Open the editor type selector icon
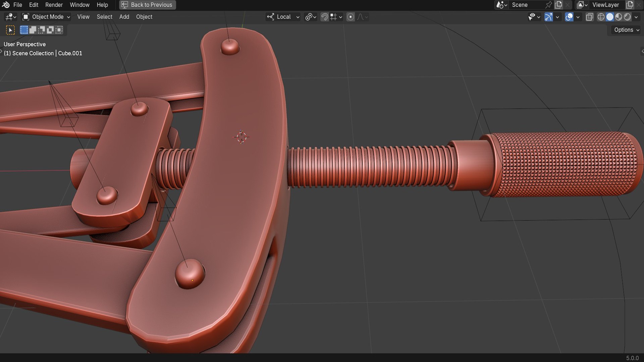This screenshot has width=644, height=362. pyautogui.click(x=11, y=17)
